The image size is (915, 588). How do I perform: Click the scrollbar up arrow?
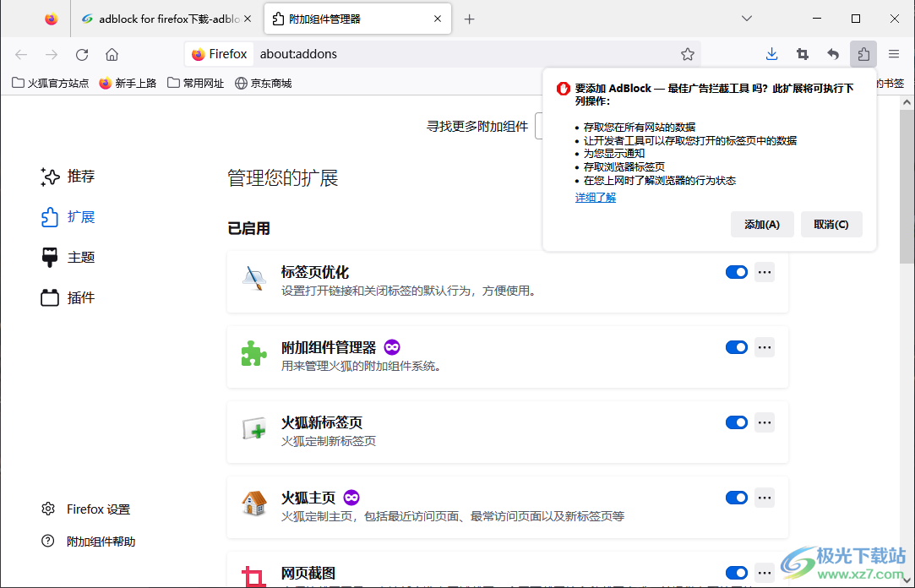(x=907, y=103)
